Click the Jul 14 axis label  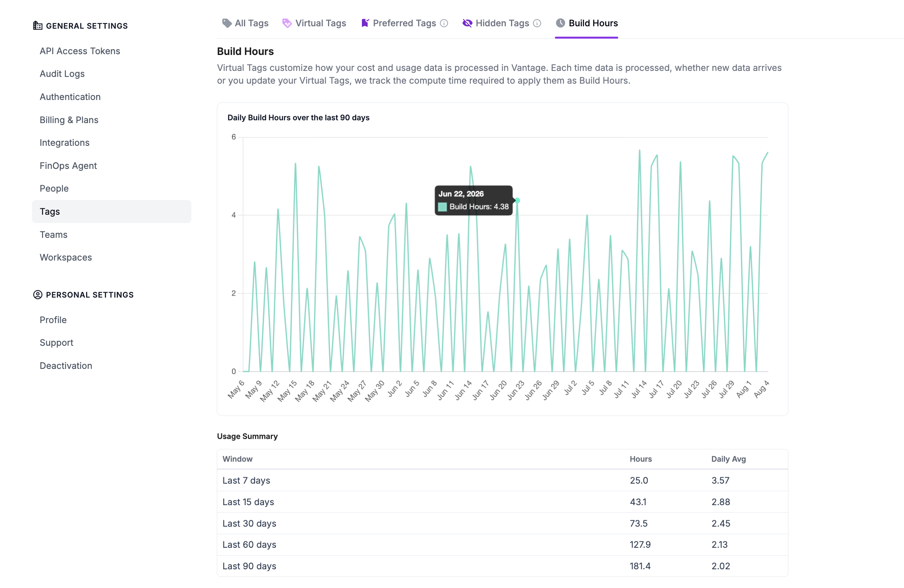tap(639, 389)
